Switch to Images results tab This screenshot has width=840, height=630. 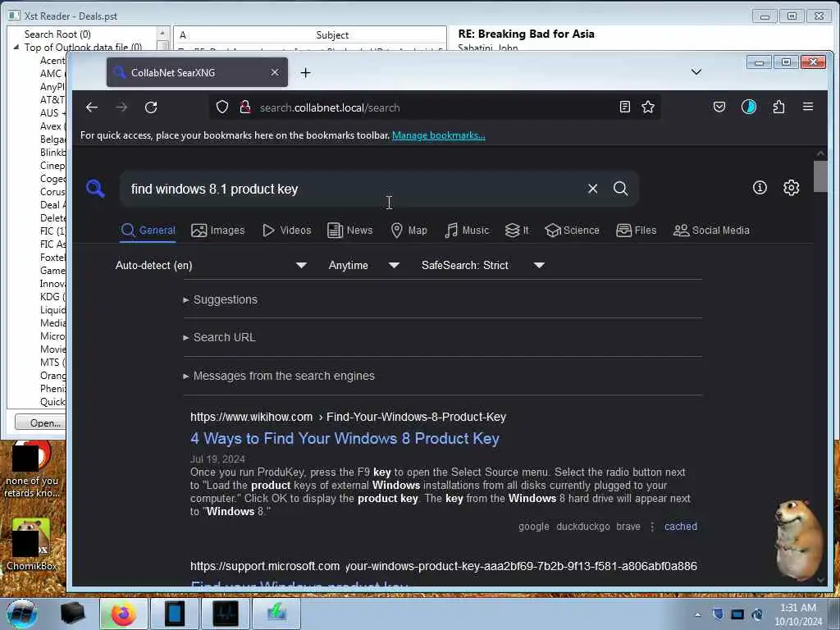tap(217, 231)
